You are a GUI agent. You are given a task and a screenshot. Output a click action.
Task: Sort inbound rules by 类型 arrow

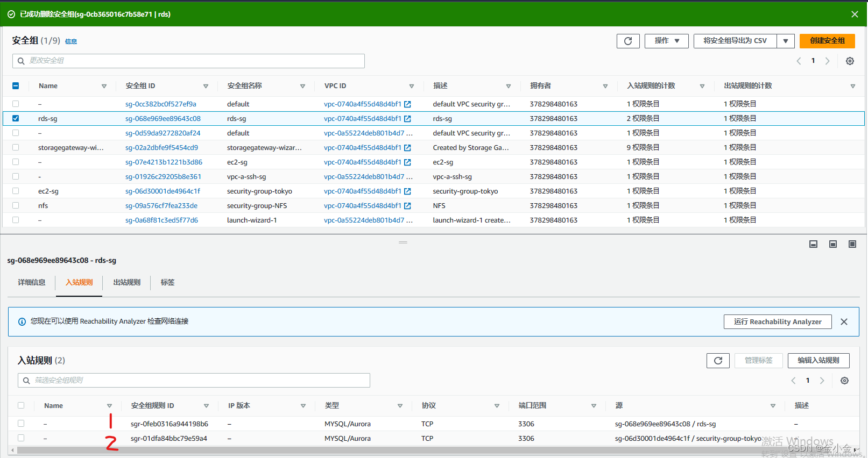click(400, 406)
